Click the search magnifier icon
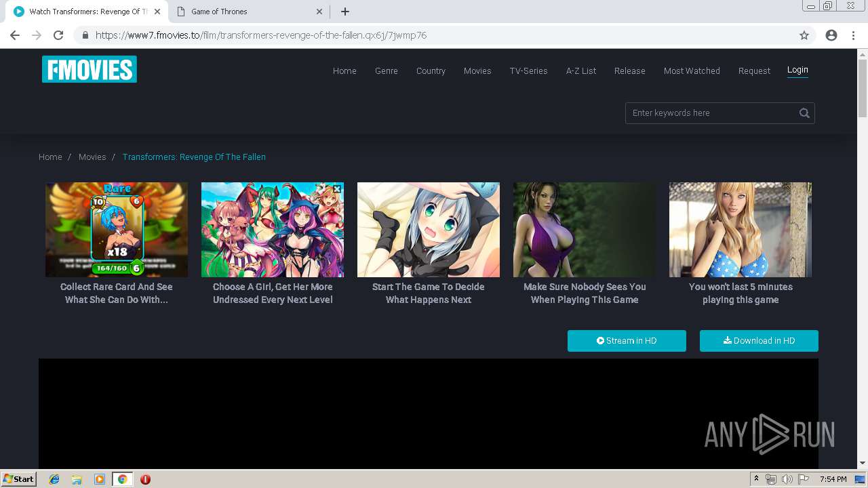The width and height of the screenshot is (868, 488). click(x=804, y=113)
